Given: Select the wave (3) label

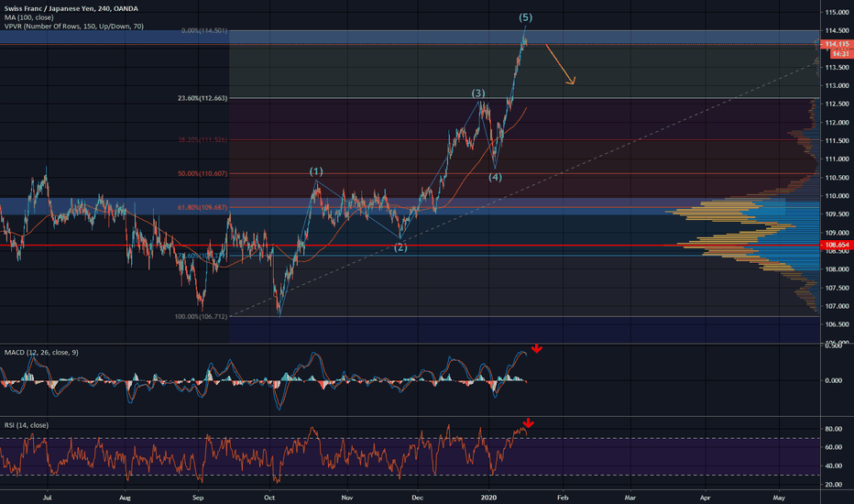Looking at the screenshot, I should pos(478,93).
